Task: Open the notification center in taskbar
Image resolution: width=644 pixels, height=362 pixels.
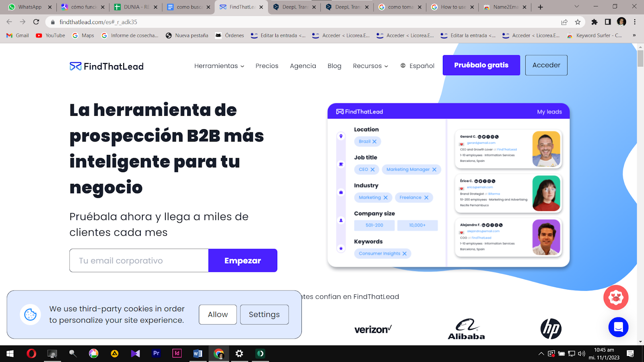Action: (630, 354)
